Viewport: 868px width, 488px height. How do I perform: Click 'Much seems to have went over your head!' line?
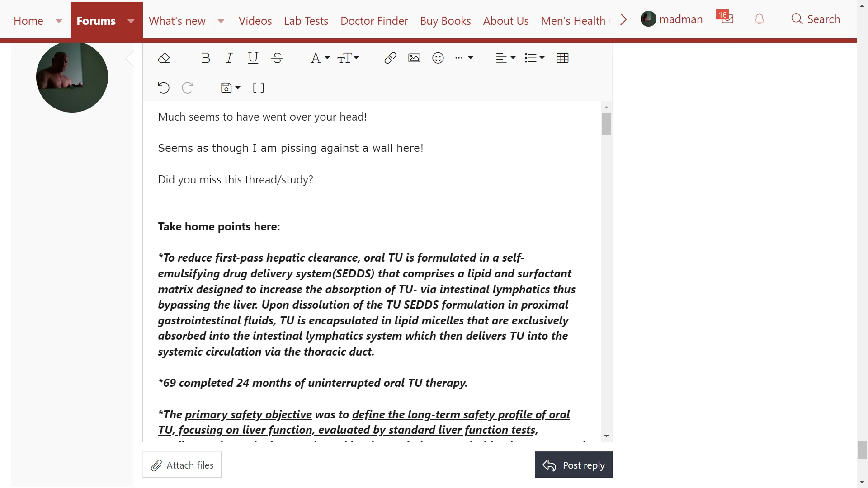tap(262, 117)
